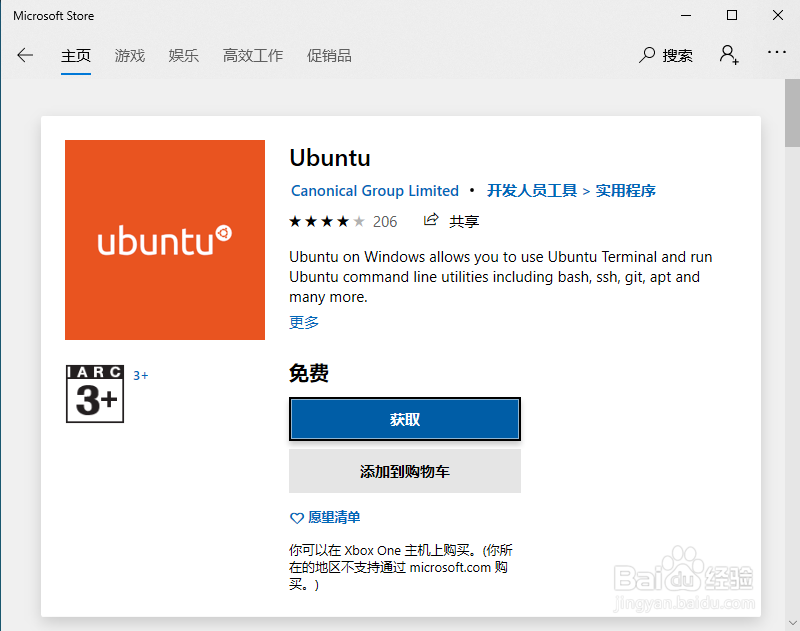Switch to the 游戏 tab
This screenshot has width=800, height=631.
point(130,55)
